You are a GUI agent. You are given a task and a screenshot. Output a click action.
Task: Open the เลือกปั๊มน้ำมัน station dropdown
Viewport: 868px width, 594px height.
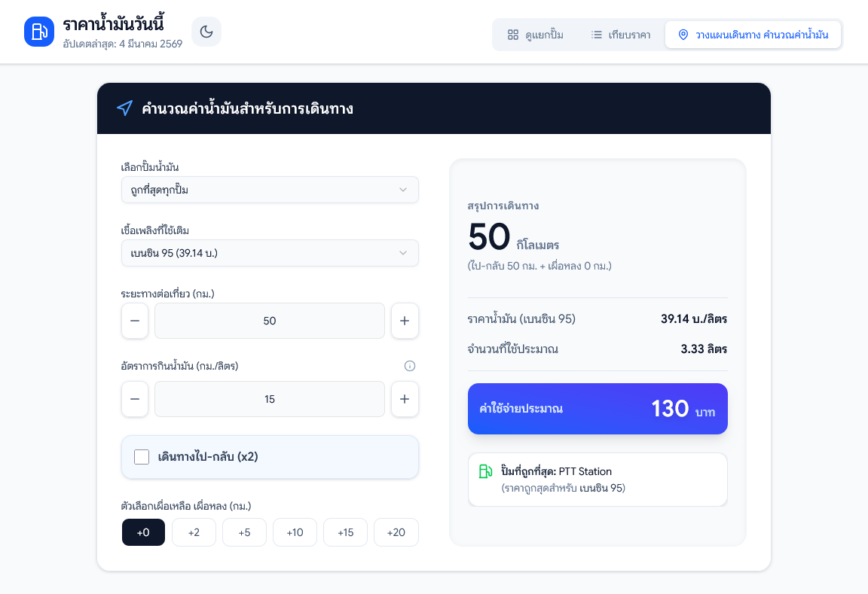[270, 190]
